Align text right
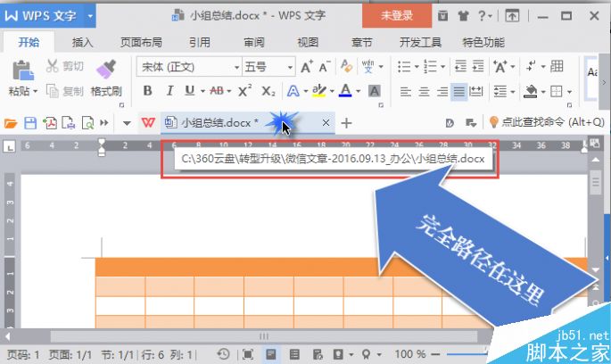Viewport: 611px width, 364px height. click(x=442, y=92)
